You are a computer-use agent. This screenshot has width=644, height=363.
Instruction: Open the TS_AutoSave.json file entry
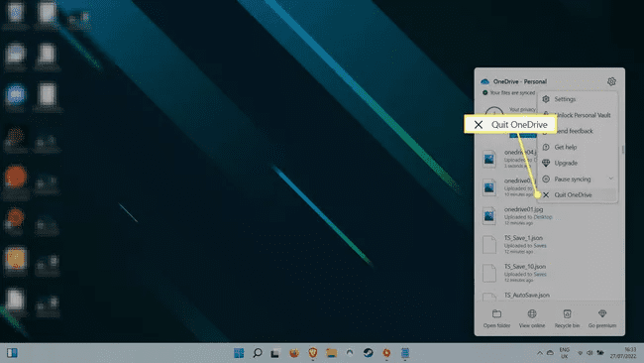pos(550,296)
